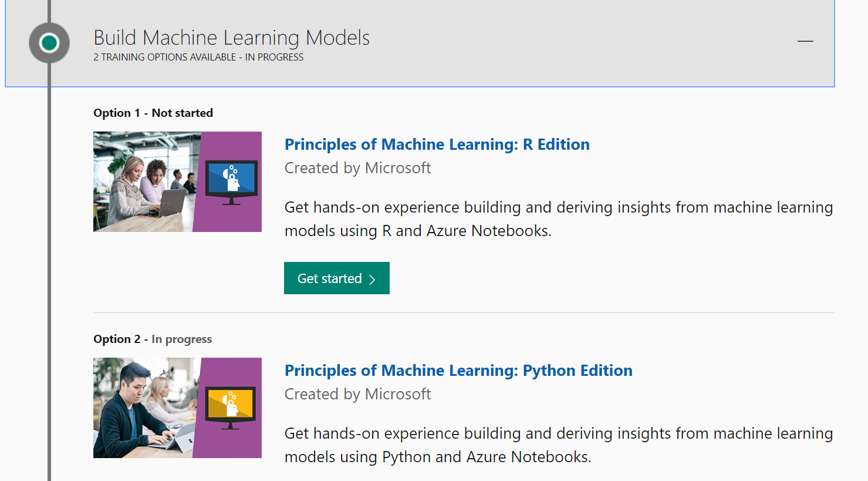Click the Python Edition course description text

point(559,445)
